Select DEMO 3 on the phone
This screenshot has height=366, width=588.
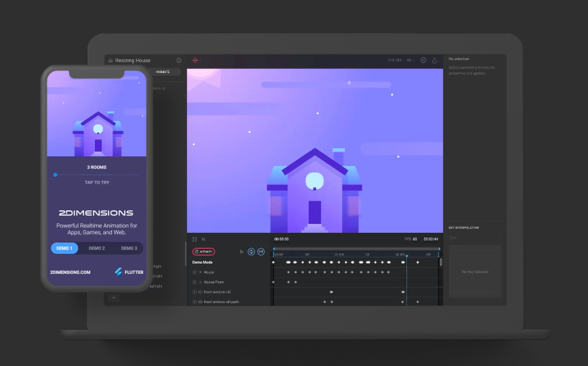(129, 249)
